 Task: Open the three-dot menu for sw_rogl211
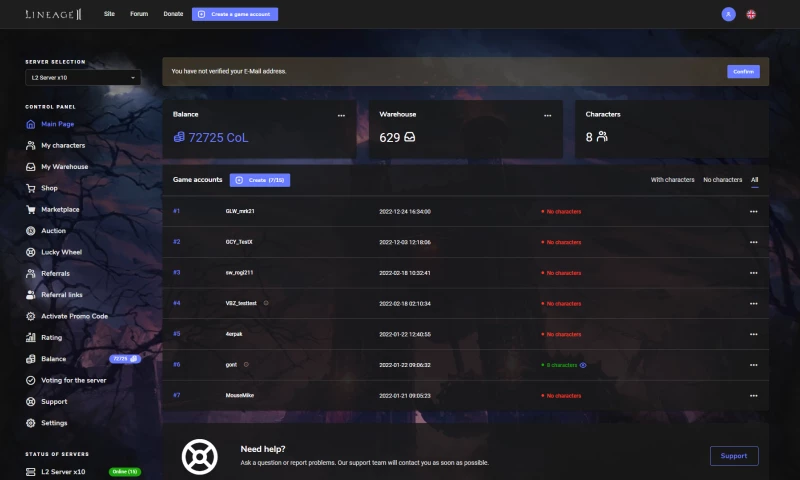[754, 272]
